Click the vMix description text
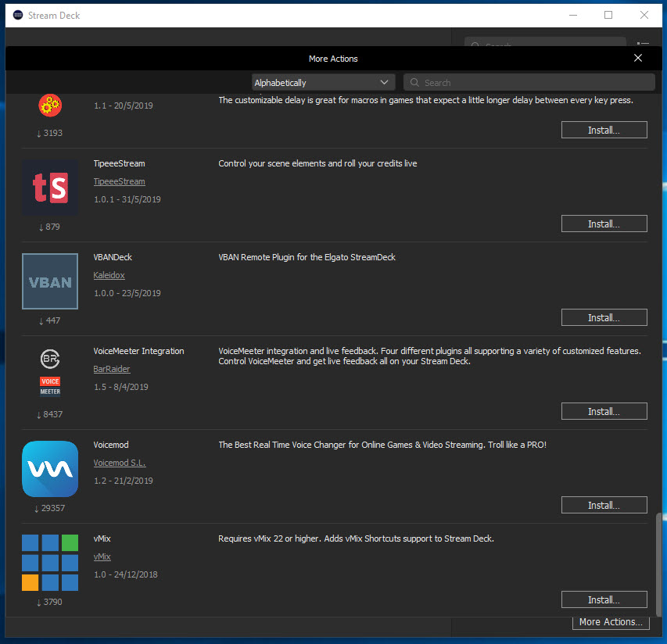 point(356,538)
